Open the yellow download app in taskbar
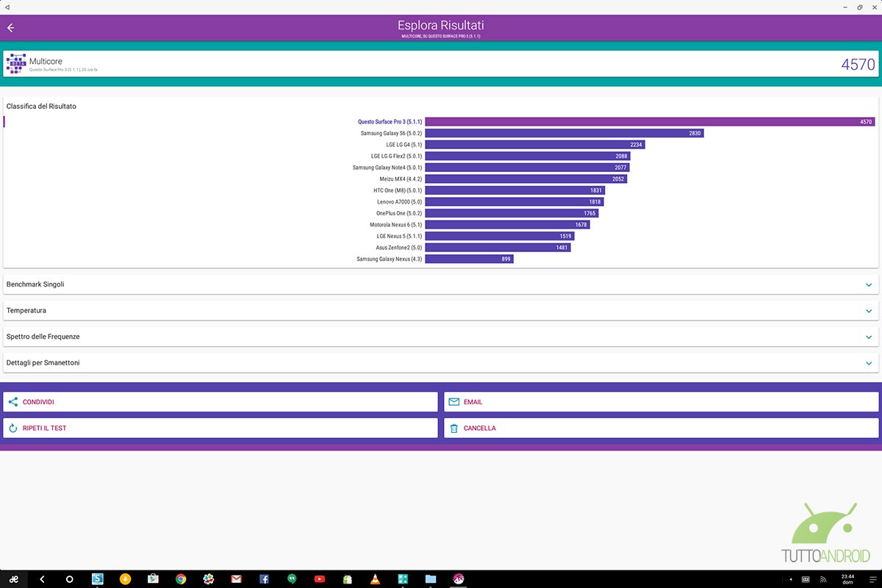882x588 pixels. (x=125, y=579)
